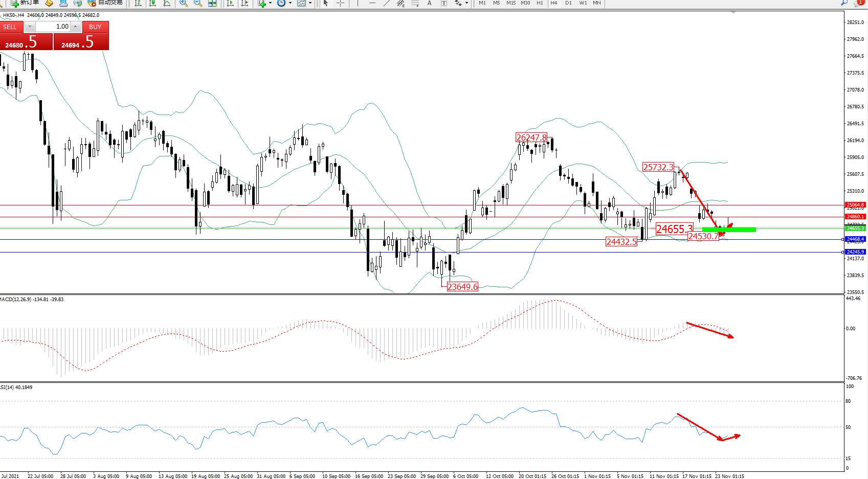Switch to the D1 timeframe
The height and width of the screenshot is (479, 868).
tap(568, 3)
